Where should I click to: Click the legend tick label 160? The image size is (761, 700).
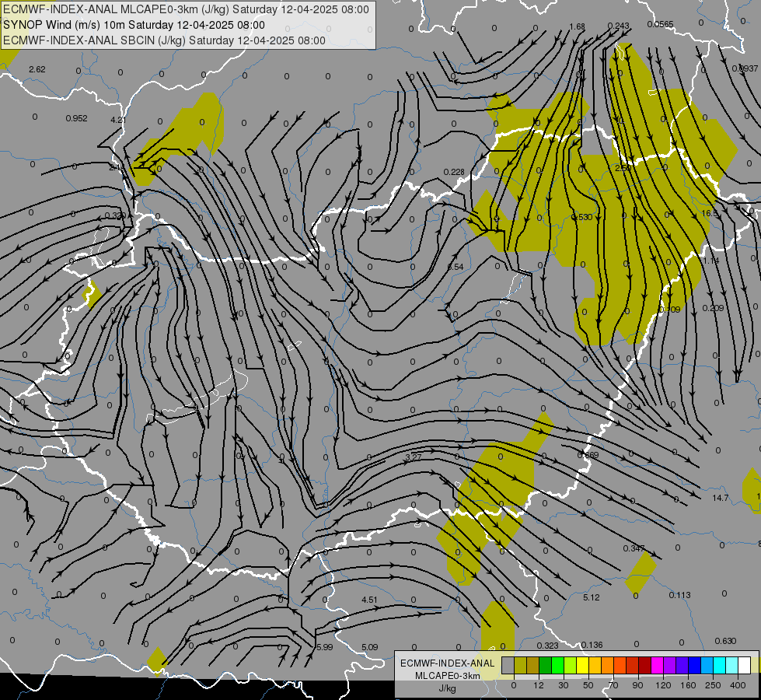(688, 685)
